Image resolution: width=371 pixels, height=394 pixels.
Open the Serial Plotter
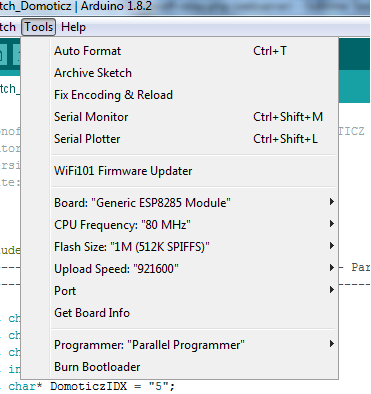[195, 139]
